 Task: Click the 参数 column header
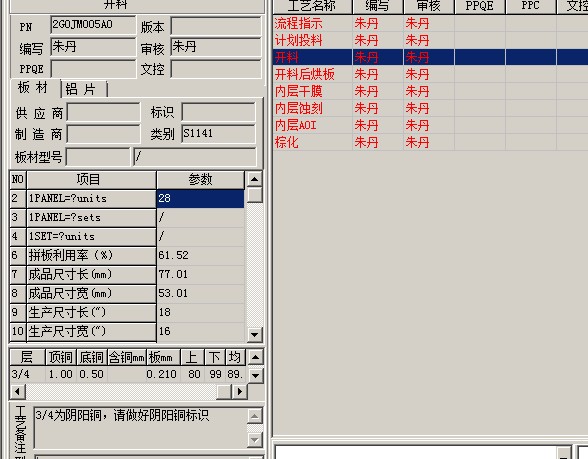pyautogui.click(x=200, y=180)
